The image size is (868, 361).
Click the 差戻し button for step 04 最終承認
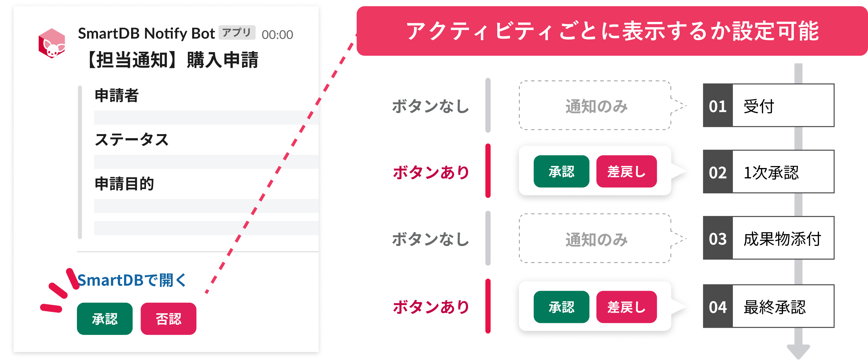[x=627, y=307]
